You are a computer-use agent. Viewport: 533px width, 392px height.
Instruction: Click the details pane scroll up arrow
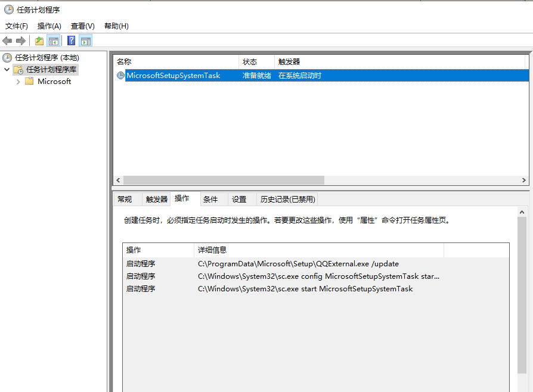(x=522, y=212)
